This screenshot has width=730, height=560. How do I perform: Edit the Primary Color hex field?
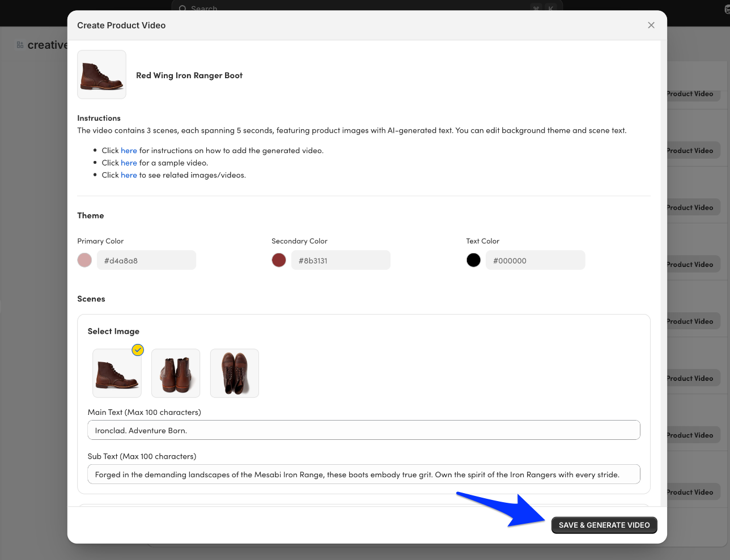tap(146, 260)
